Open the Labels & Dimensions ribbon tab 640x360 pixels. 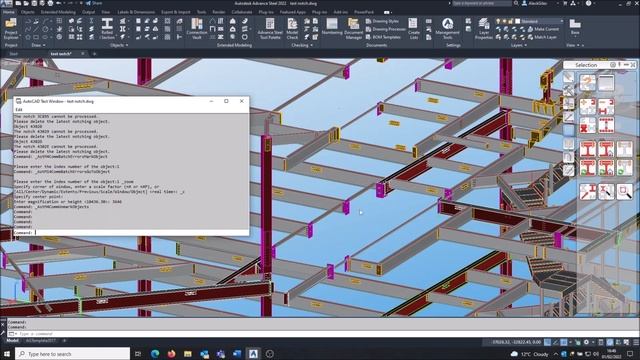point(136,12)
